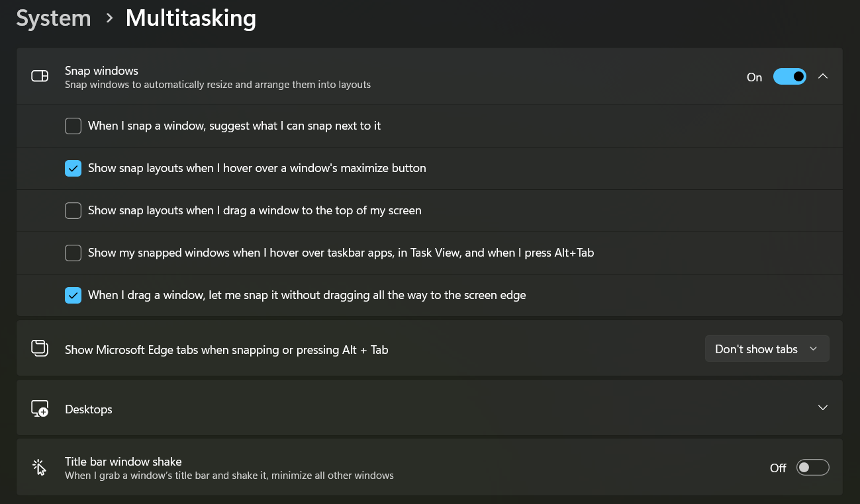Open the "Don't show tabs" dropdown
860x504 pixels.
point(767,349)
